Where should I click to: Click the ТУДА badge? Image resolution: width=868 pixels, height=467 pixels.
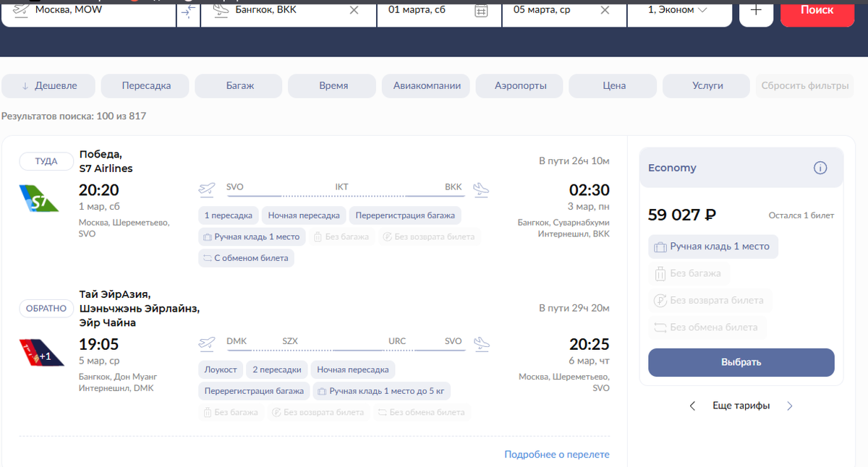46,161
